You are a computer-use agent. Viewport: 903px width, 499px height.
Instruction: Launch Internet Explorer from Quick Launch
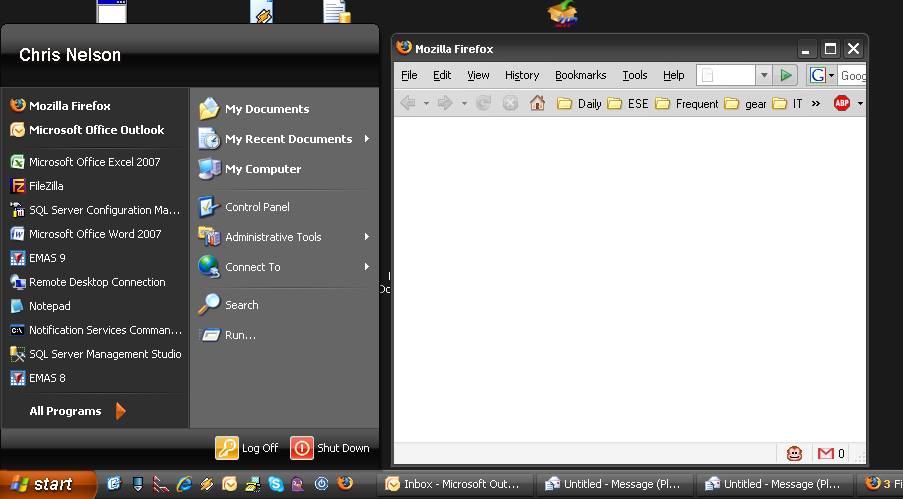click(184, 483)
